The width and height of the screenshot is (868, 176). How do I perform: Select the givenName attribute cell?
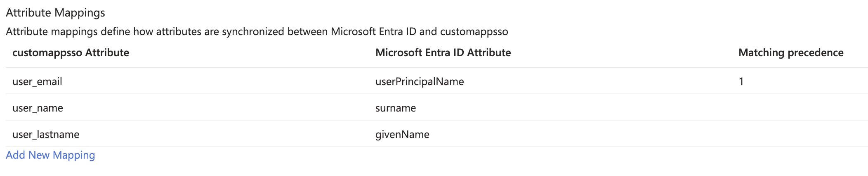point(402,134)
